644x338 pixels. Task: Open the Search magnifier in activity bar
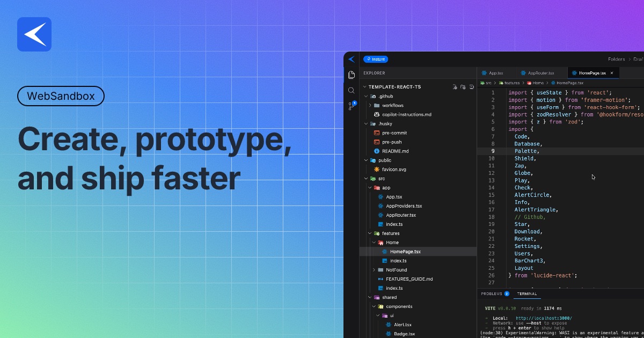[352, 91]
